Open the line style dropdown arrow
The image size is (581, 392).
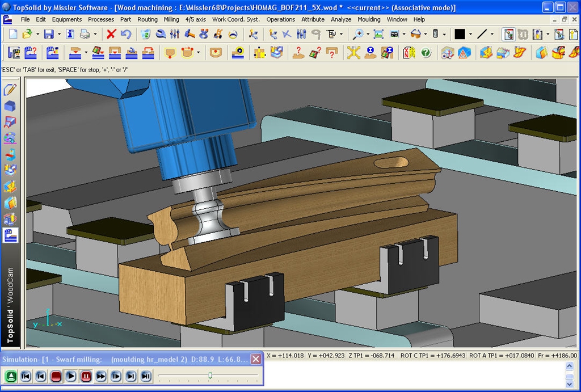(x=492, y=35)
